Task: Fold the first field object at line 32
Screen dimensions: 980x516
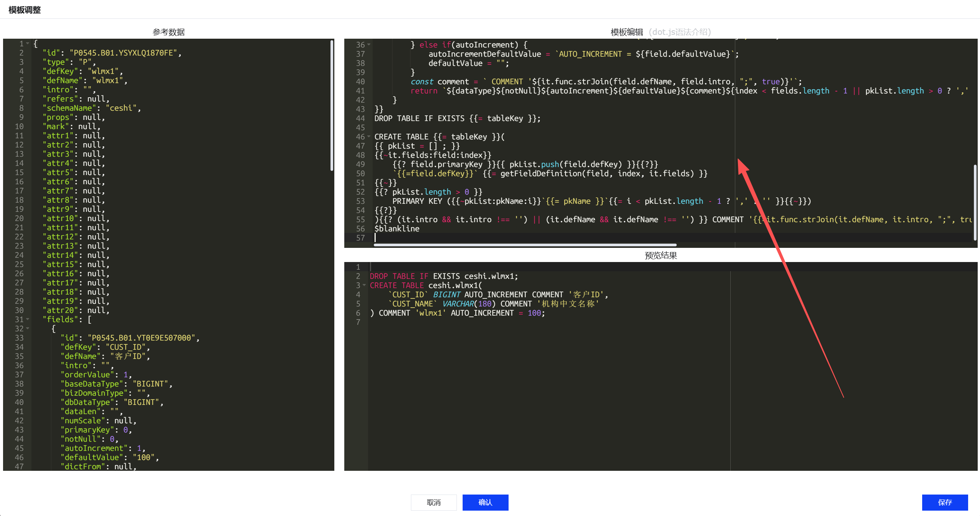Action: tap(28, 329)
